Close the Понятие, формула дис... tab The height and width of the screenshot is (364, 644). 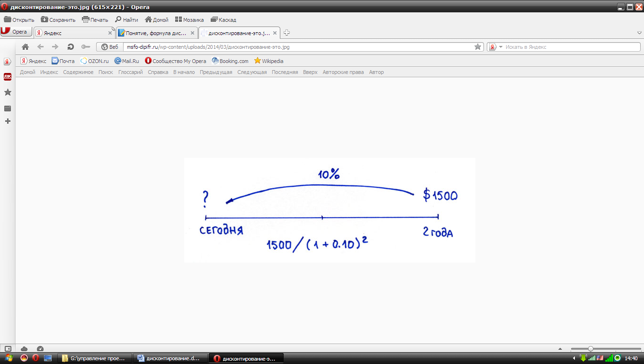tap(192, 33)
